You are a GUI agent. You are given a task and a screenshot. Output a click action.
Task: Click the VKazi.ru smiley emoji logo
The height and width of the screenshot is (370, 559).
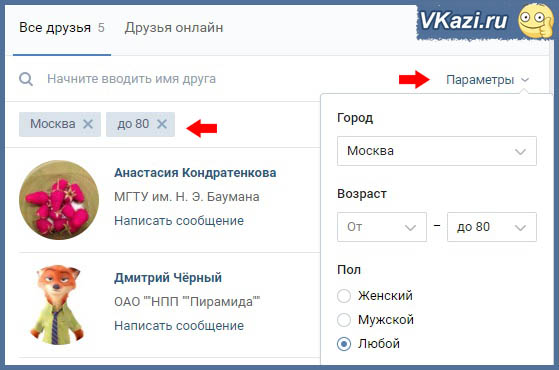(535, 20)
